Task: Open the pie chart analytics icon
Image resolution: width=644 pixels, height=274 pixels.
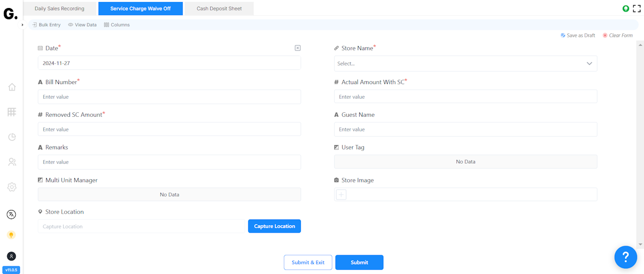Action: [12, 137]
